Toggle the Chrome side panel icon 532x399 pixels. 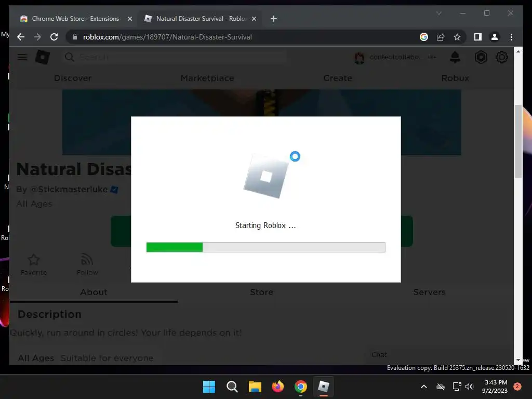point(478,37)
